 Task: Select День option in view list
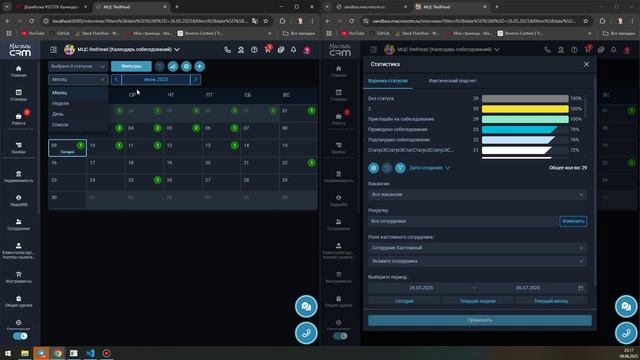coord(78,114)
